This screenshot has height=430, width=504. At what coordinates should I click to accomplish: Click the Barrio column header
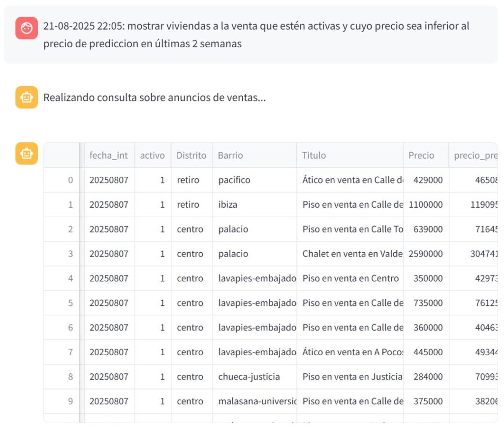[x=230, y=155]
